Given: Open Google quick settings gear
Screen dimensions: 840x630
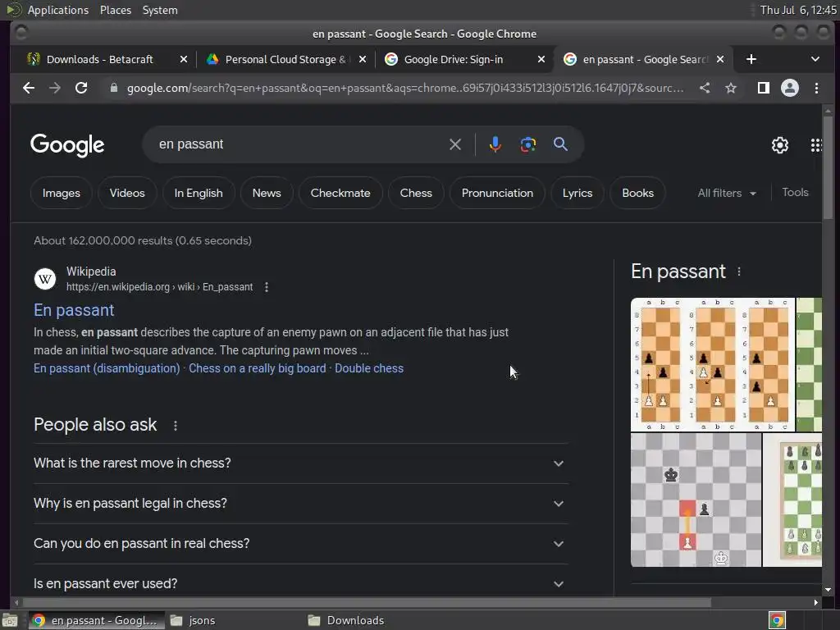Looking at the screenshot, I should coord(779,145).
